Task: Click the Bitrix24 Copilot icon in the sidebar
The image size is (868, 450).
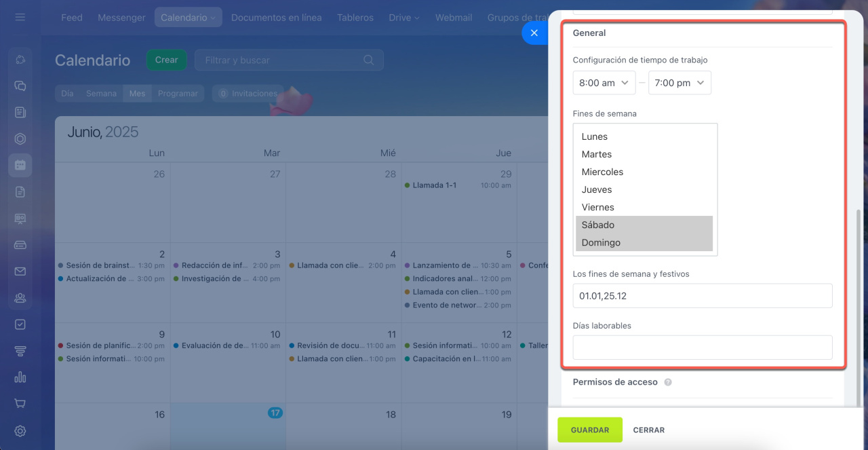Action: tap(20, 60)
